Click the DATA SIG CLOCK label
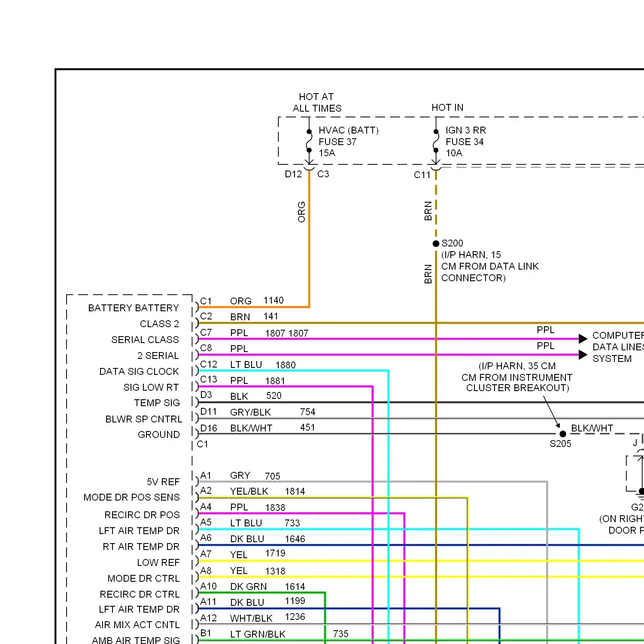The width and height of the screenshot is (644, 644). pos(139,371)
